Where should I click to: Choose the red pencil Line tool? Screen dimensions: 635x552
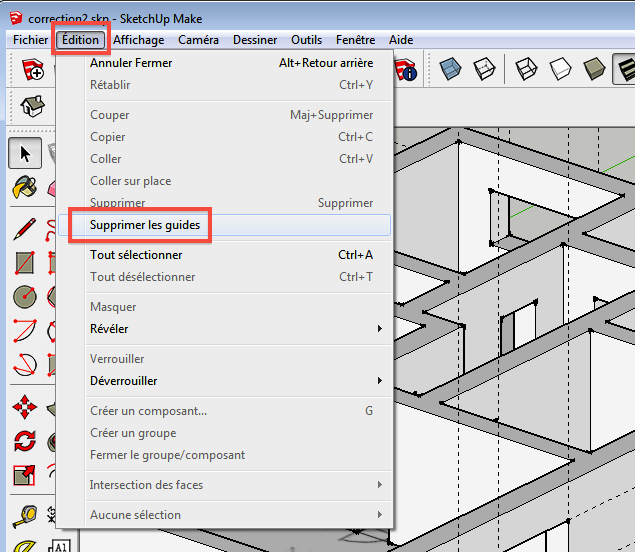pyautogui.click(x=24, y=229)
